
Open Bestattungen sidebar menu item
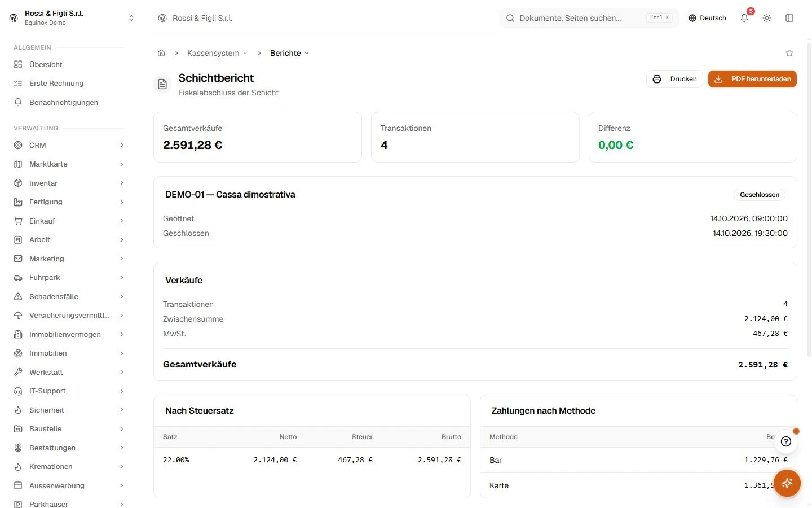point(69,448)
